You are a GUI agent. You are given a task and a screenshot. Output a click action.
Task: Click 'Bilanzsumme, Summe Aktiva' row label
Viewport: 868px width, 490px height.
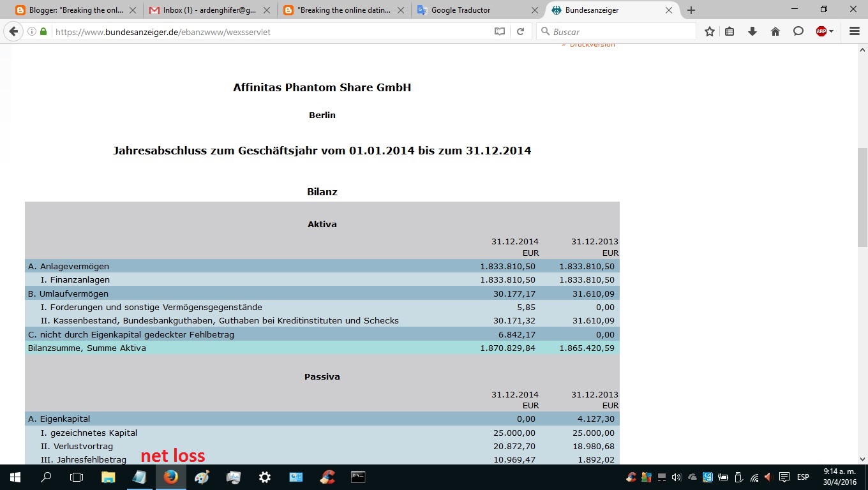(87, 348)
